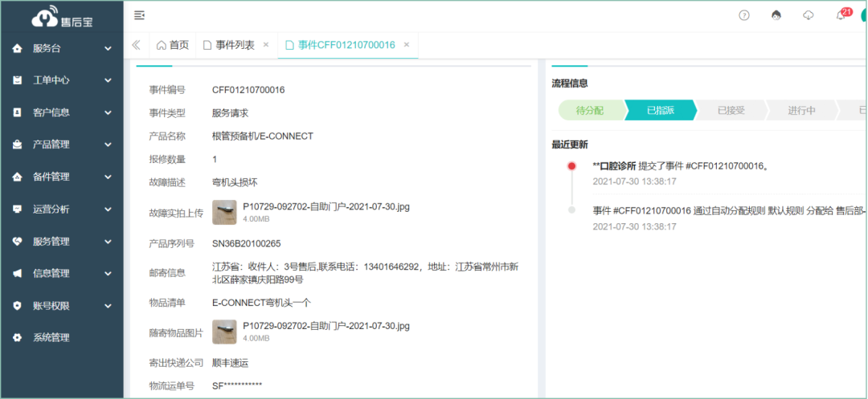Click the 服务管理 heart icon
The height and width of the screenshot is (399, 868).
(x=17, y=242)
